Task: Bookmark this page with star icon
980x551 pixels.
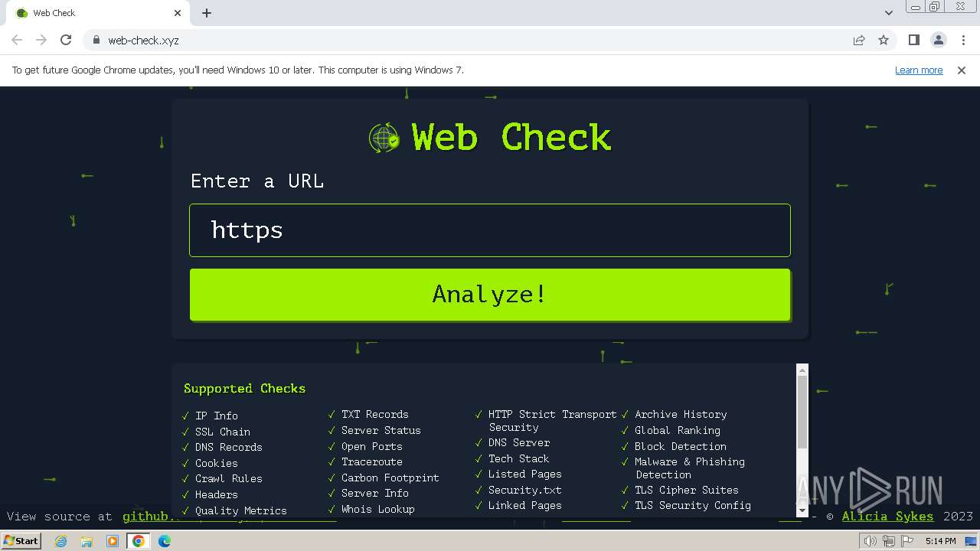Action: [x=884, y=40]
